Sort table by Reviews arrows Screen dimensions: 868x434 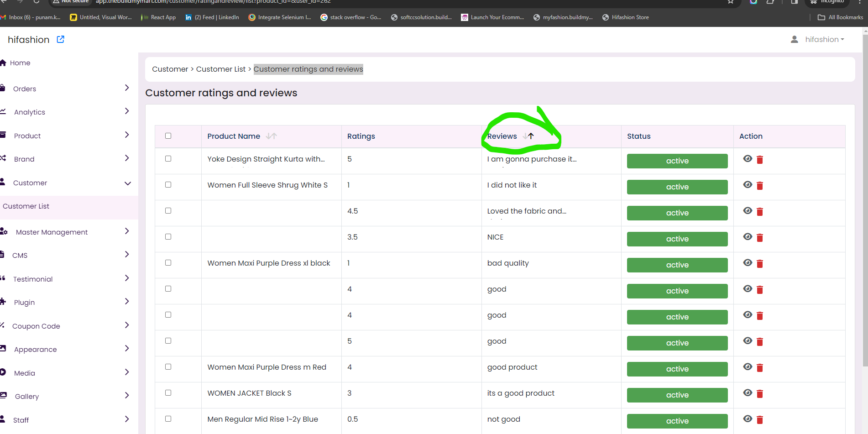[x=528, y=136]
